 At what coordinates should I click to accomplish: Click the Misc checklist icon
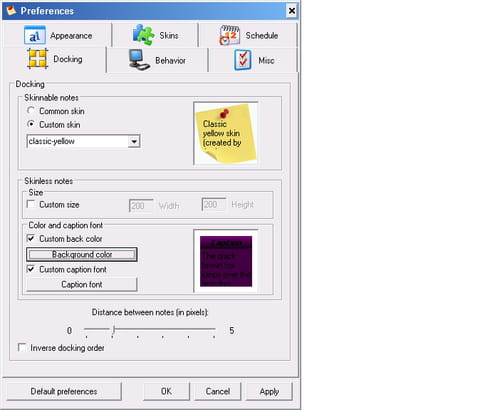click(243, 60)
